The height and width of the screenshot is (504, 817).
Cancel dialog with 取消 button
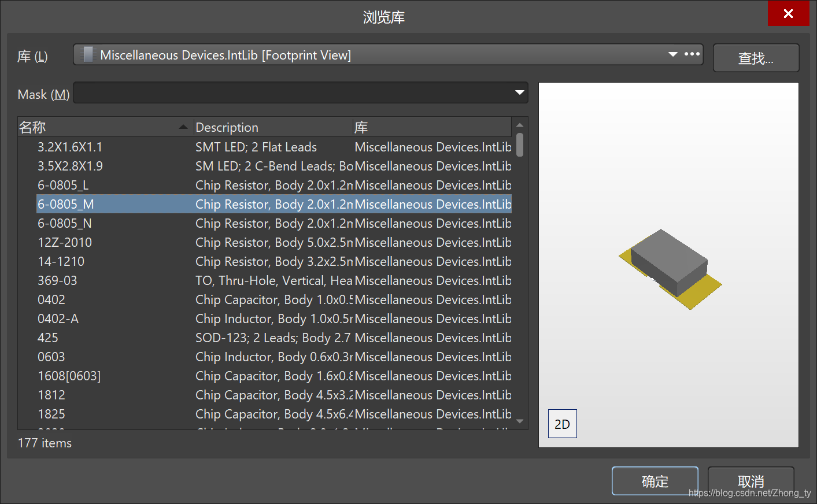(751, 481)
